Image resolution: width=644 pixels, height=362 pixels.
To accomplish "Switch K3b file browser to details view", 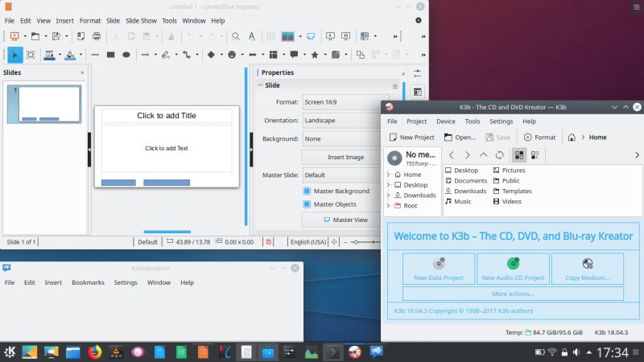I will click(x=535, y=154).
